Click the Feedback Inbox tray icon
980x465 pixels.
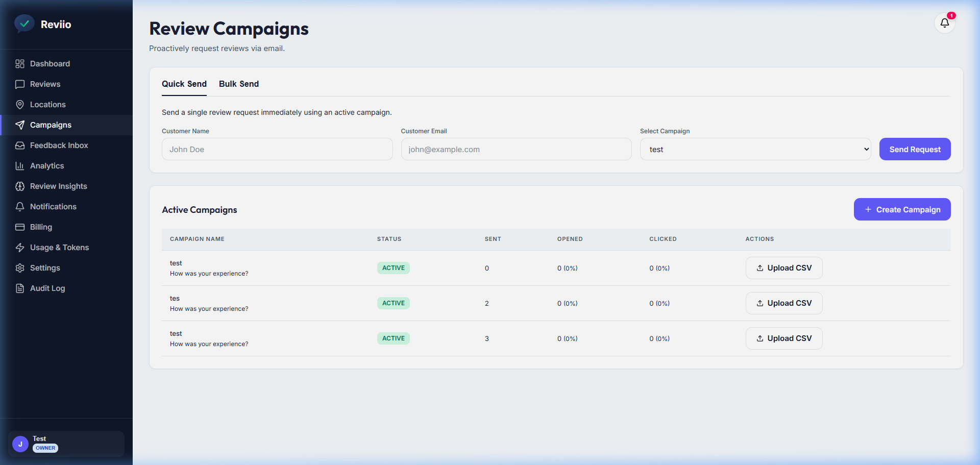pyautogui.click(x=20, y=145)
